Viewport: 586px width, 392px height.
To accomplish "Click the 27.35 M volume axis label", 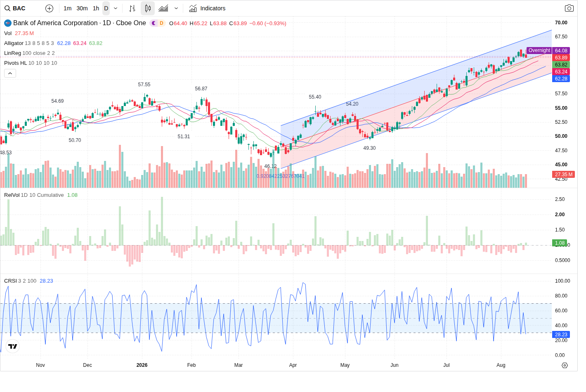I will click(564, 175).
